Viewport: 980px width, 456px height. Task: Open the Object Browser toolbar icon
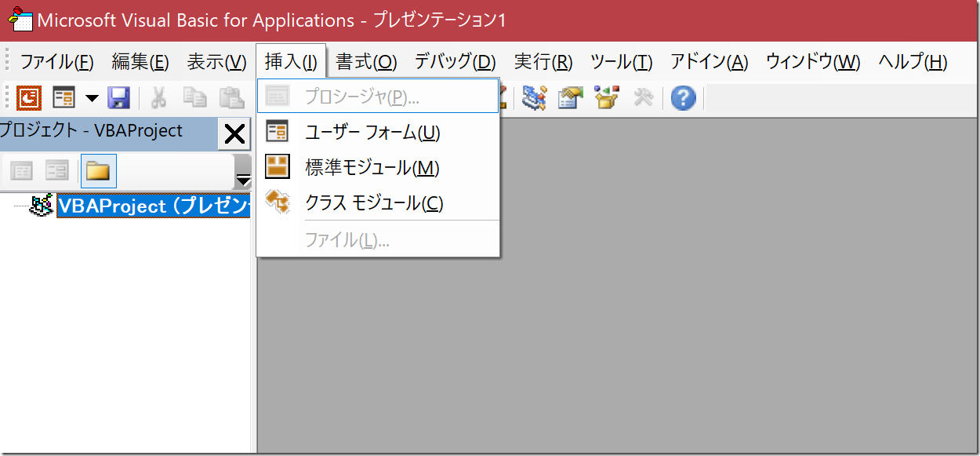(x=608, y=98)
